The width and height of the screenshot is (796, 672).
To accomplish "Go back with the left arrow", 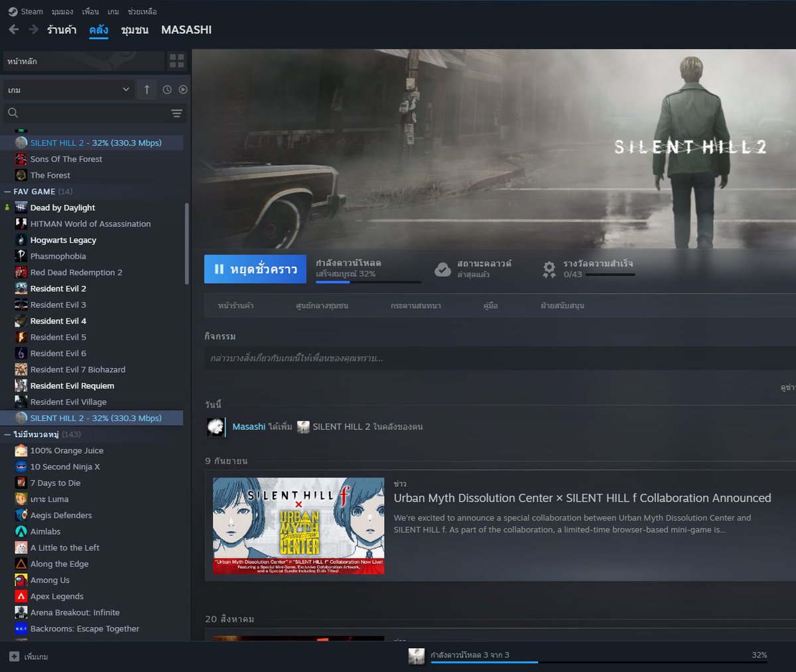I will pyautogui.click(x=13, y=29).
